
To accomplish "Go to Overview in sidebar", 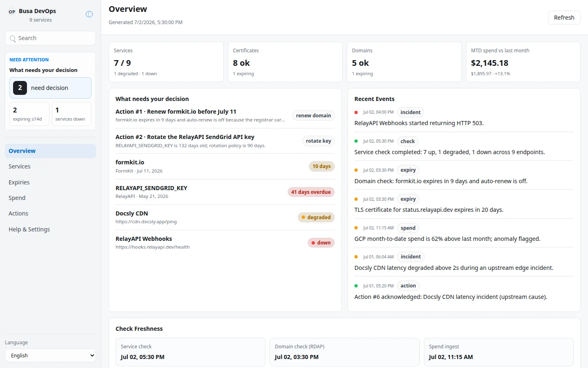I will pyautogui.click(x=51, y=151).
